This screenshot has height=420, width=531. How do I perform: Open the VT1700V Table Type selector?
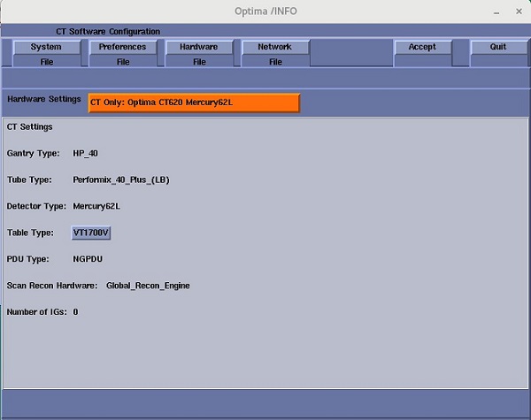point(91,233)
